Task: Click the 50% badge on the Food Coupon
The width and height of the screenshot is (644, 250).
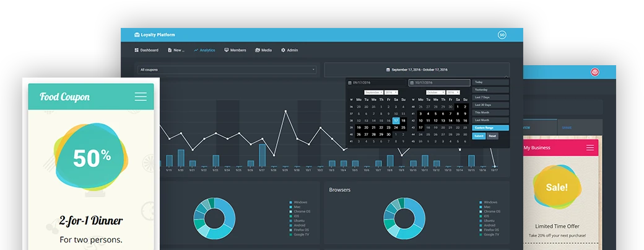Action: point(91,157)
